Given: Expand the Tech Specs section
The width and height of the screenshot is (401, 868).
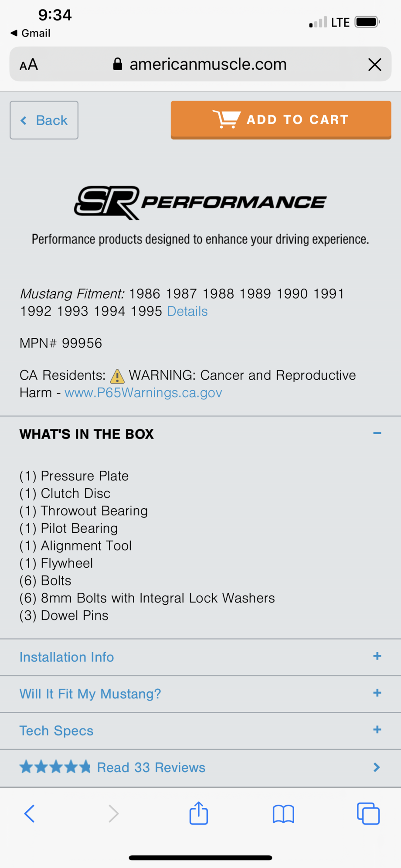Looking at the screenshot, I should pos(377,730).
